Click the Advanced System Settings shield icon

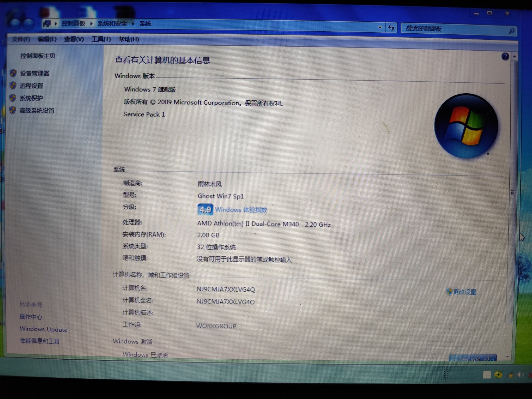tap(12, 110)
